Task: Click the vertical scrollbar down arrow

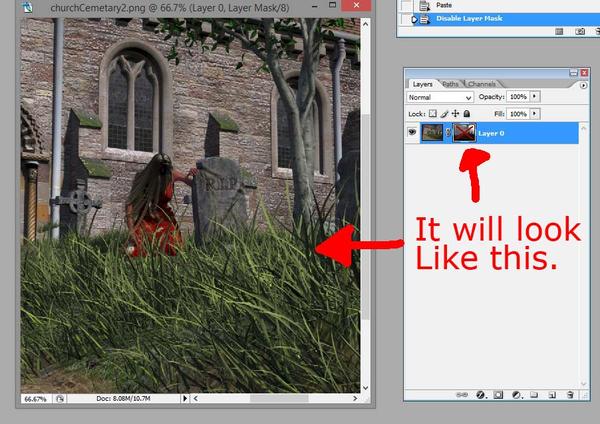Action: 365,388
